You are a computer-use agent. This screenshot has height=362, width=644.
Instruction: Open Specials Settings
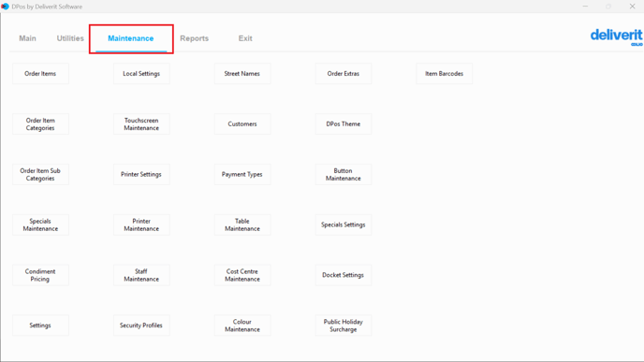pyautogui.click(x=344, y=224)
